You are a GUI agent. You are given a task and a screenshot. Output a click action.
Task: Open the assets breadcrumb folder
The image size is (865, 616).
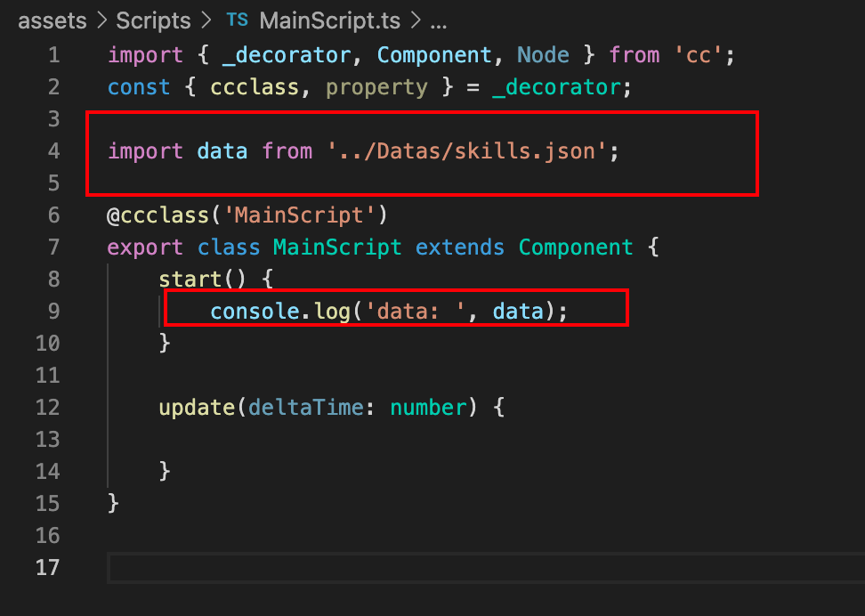[x=52, y=20]
